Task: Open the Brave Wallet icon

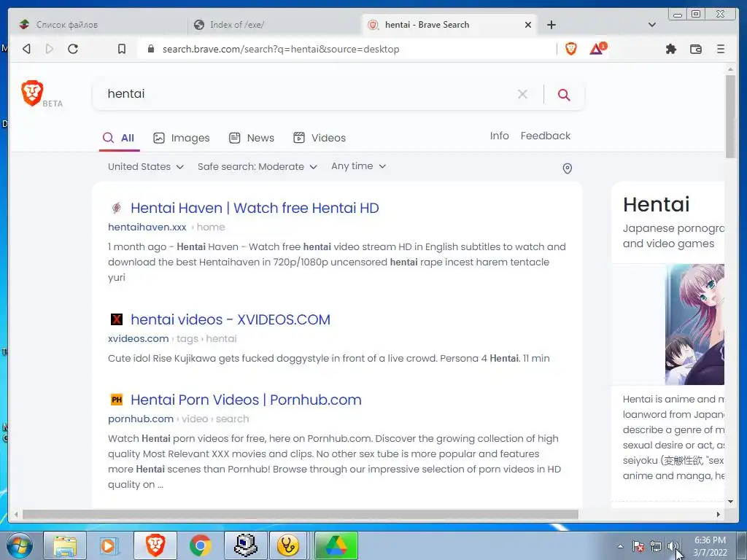Action: [x=695, y=49]
